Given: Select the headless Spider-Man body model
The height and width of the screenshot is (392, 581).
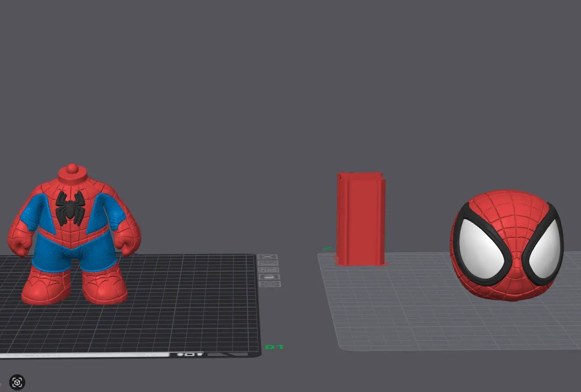Looking at the screenshot, I should click(74, 234).
